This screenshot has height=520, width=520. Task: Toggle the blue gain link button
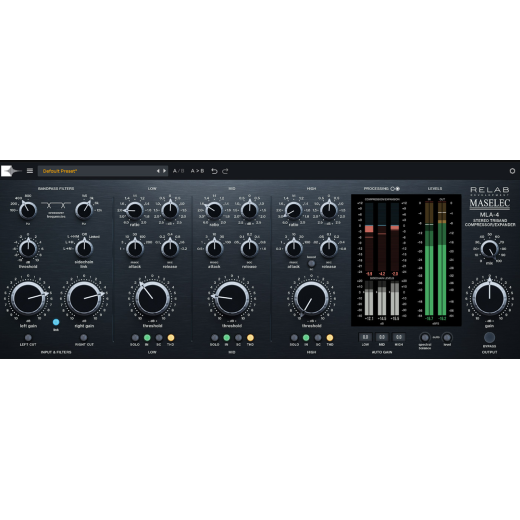(56, 322)
